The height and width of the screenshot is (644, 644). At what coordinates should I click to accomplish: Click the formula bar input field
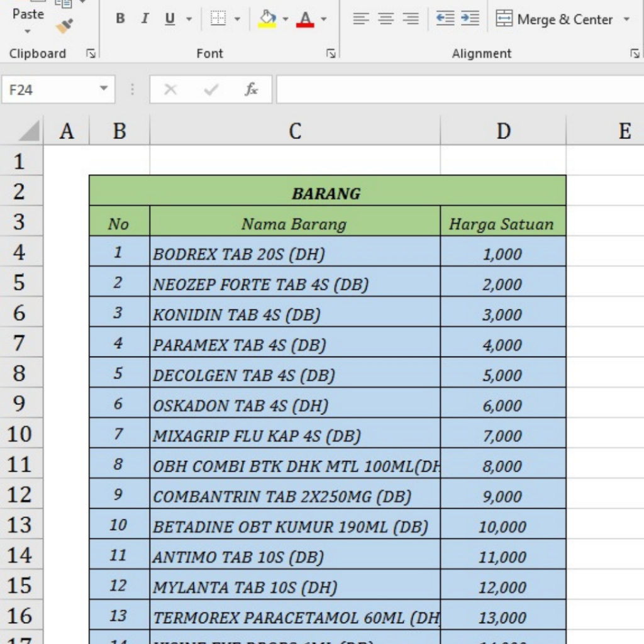459,89
